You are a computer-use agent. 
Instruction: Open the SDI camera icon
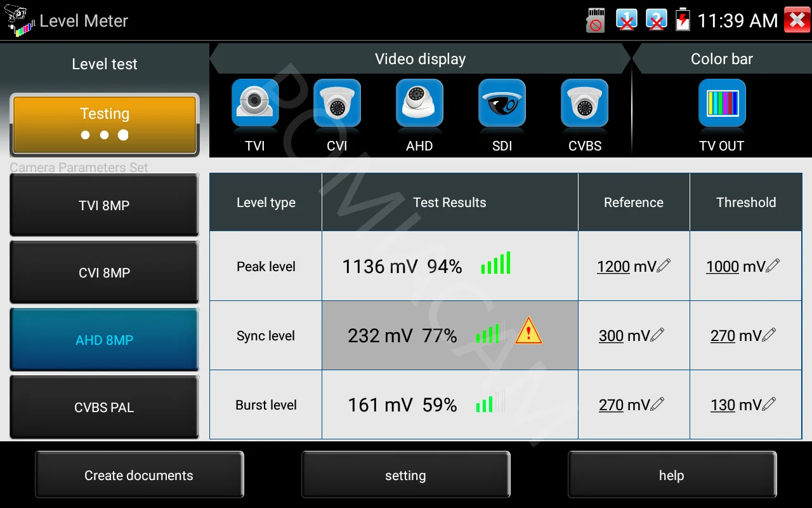coord(502,103)
